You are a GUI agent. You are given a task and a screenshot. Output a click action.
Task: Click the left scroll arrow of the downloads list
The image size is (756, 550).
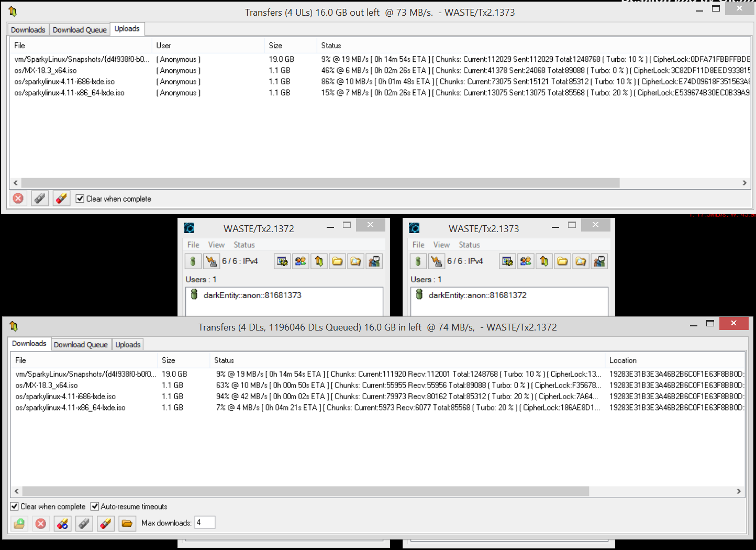point(17,491)
